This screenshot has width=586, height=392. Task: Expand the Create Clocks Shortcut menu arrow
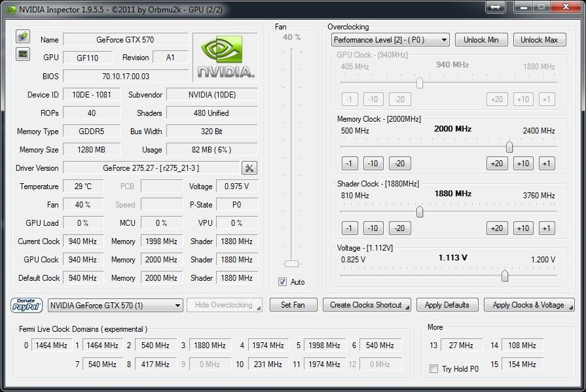[x=407, y=308]
